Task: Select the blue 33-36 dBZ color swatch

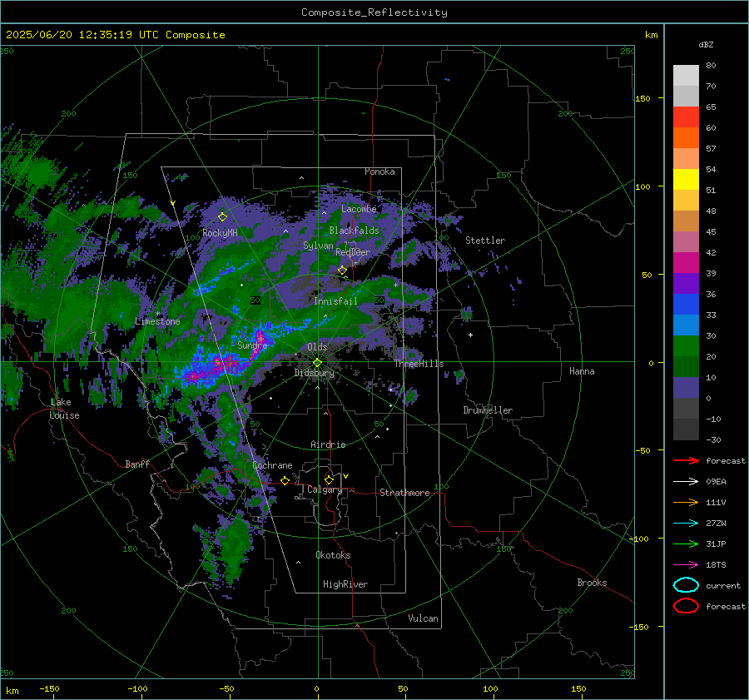Action: (686, 304)
